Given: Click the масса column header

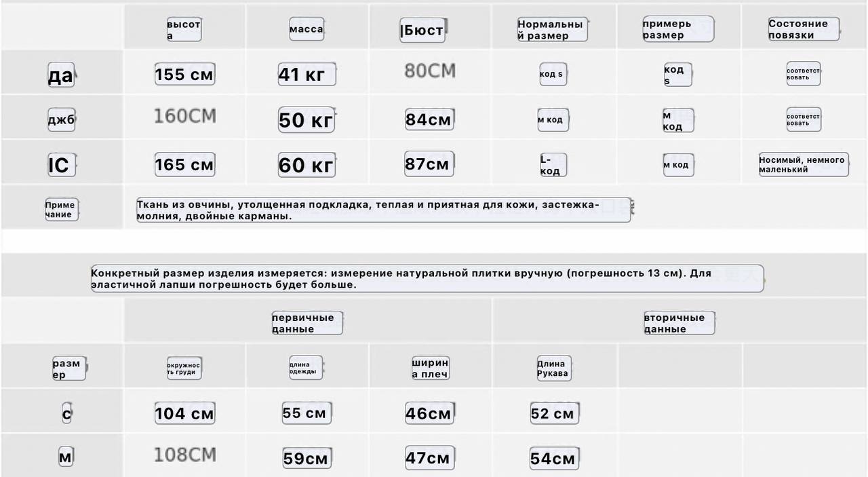Looking at the screenshot, I should click(307, 29).
